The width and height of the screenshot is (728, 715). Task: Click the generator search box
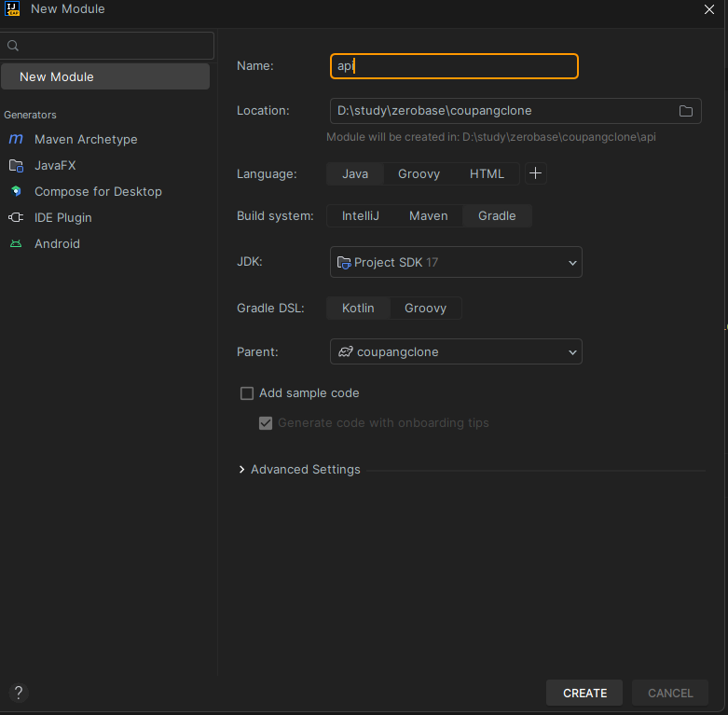click(x=107, y=46)
